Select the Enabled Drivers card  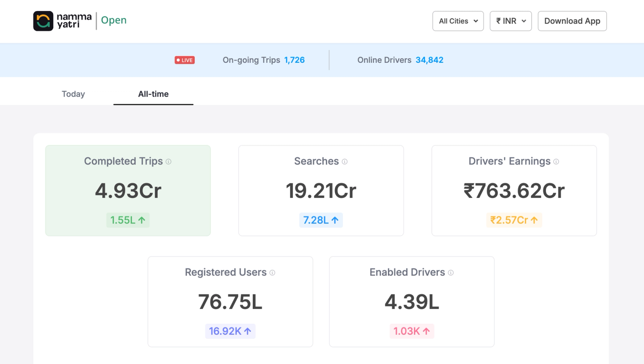tap(412, 302)
